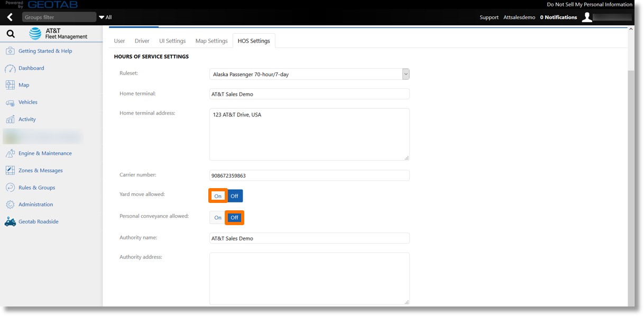This screenshot has width=644, height=316.
Task: Click the AT&T globe logo
Action: 35,34
